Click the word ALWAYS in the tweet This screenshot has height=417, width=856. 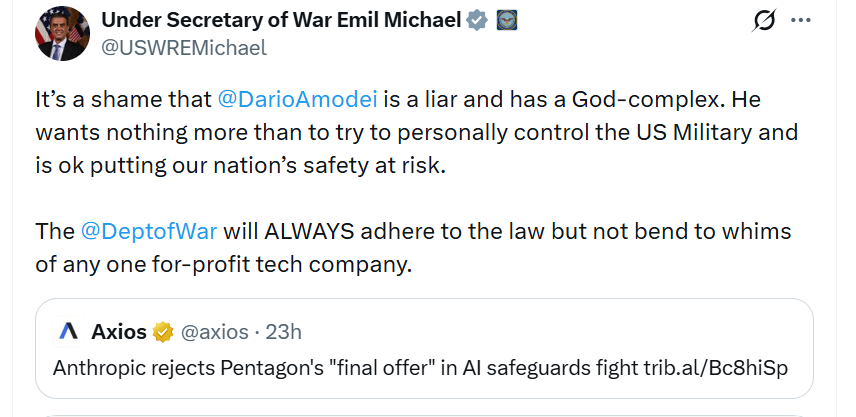pyautogui.click(x=310, y=232)
